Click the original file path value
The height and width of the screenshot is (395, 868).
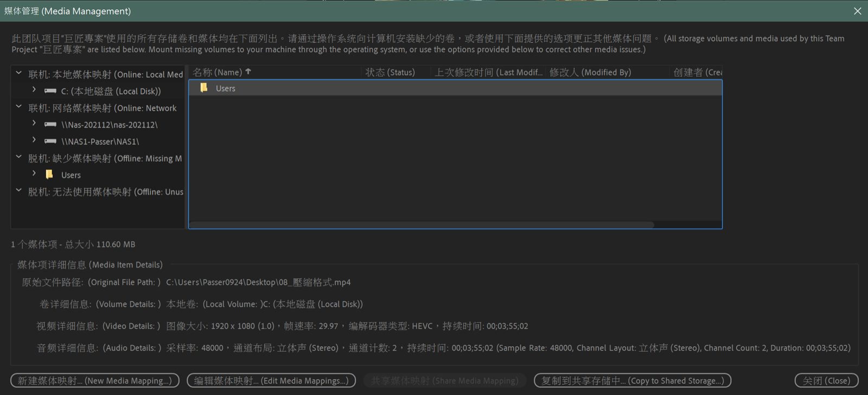point(258,282)
